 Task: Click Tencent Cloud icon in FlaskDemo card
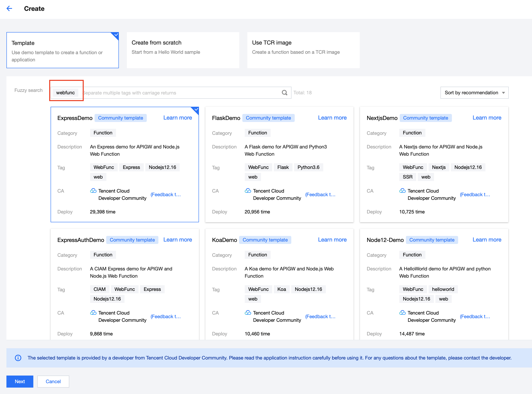pyautogui.click(x=248, y=191)
